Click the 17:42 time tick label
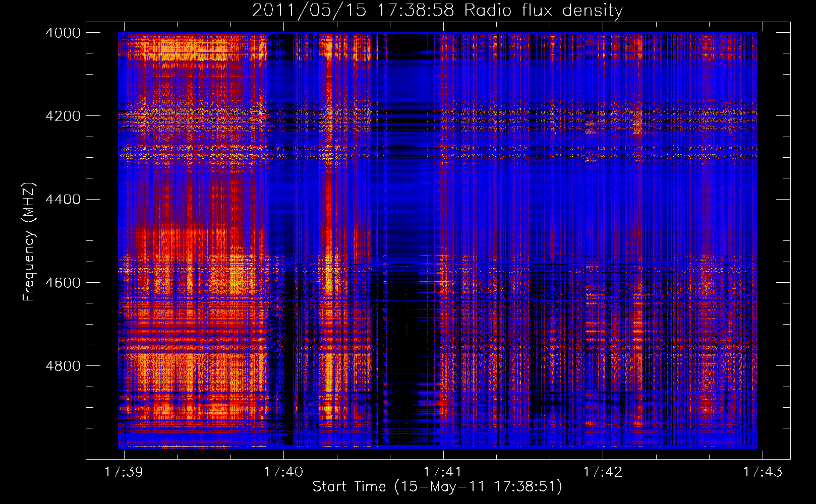 [x=603, y=472]
